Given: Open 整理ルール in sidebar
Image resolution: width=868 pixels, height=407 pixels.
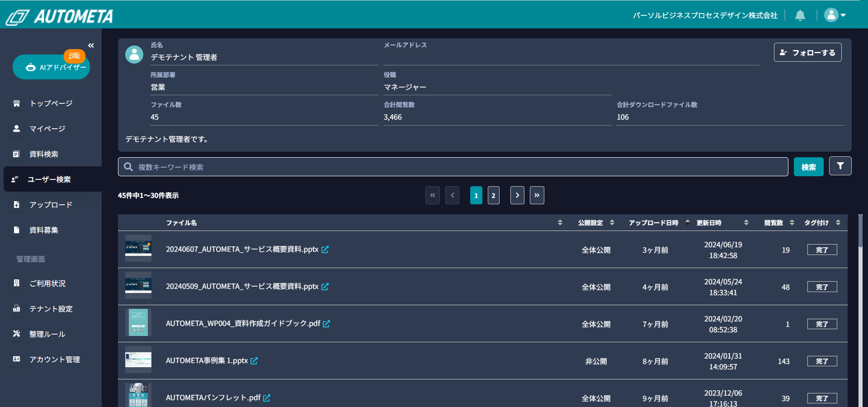Looking at the screenshot, I should (47, 334).
